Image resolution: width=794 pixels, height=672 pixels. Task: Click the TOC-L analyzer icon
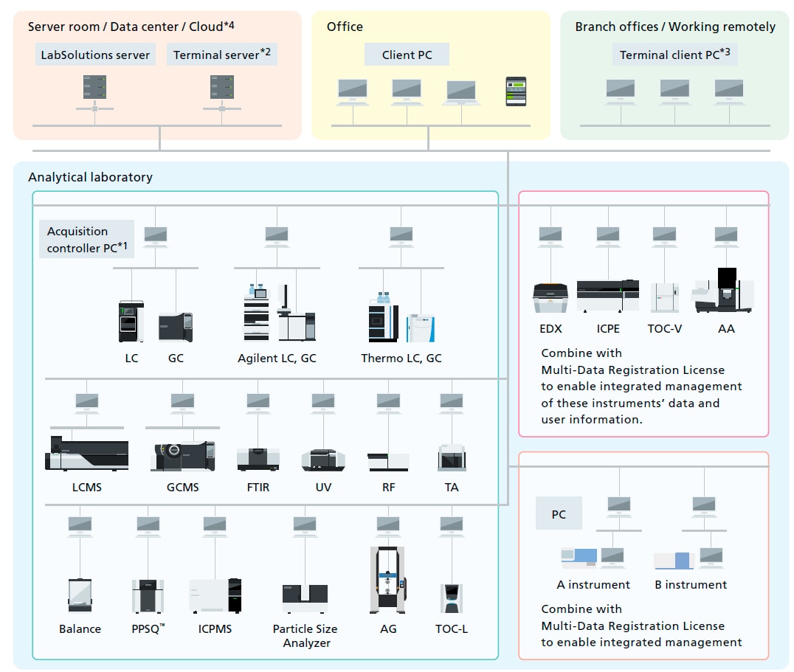(x=451, y=599)
